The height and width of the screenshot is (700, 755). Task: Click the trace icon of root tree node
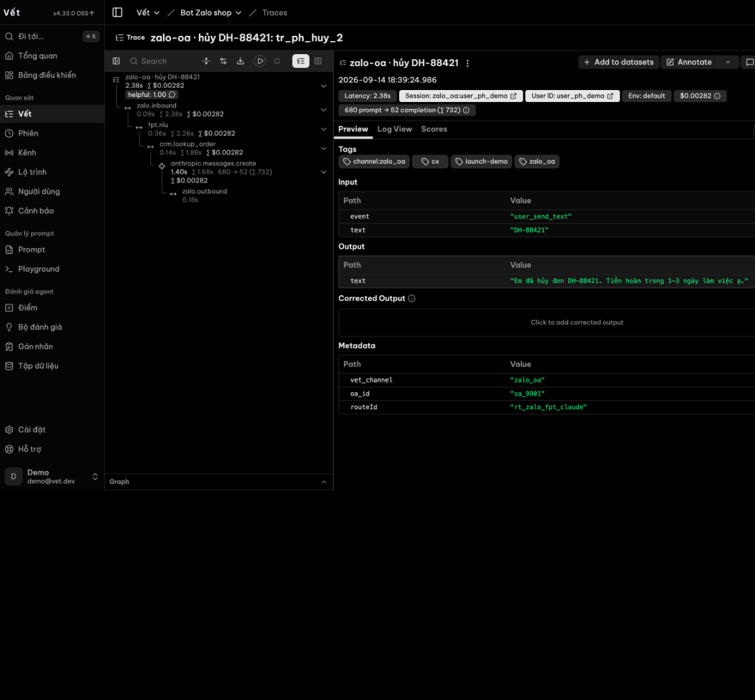pos(116,80)
